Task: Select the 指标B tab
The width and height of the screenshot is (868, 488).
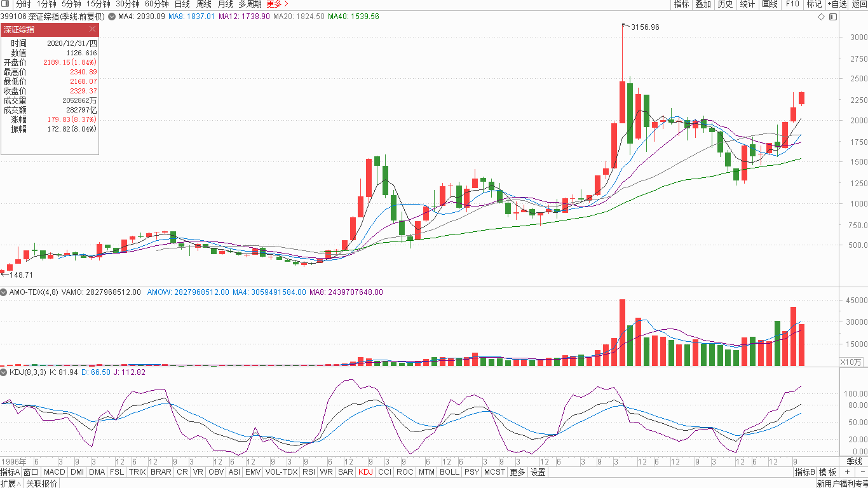Action: click(804, 472)
